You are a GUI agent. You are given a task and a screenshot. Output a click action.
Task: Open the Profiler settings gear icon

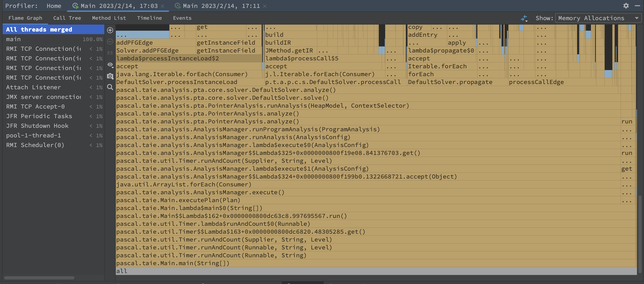[x=626, y=5]
